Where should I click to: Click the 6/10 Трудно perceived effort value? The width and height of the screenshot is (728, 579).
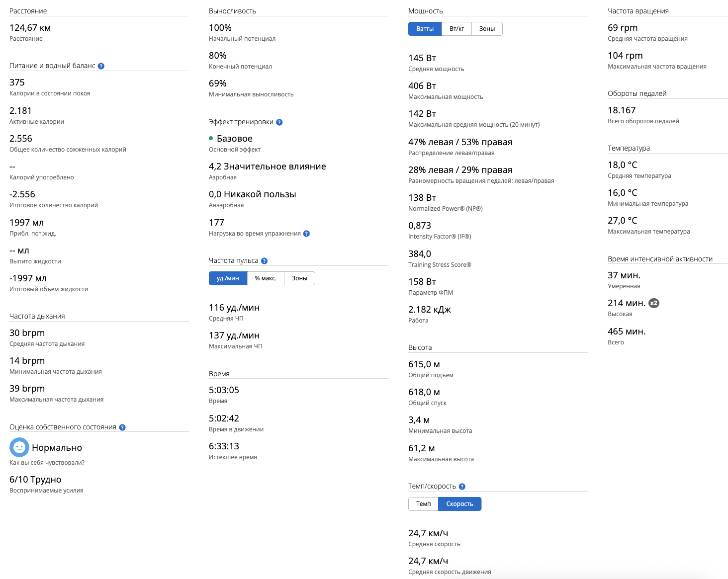click(35, 480)
